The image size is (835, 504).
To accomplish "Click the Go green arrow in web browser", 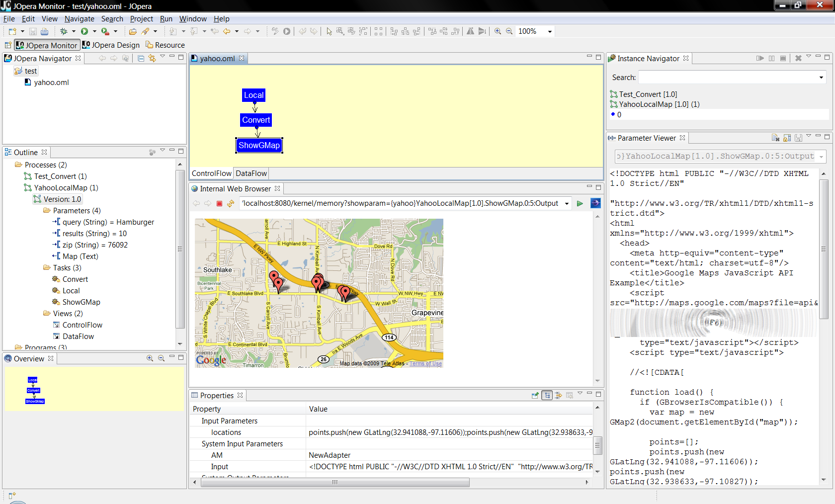I will click(580, 203).
